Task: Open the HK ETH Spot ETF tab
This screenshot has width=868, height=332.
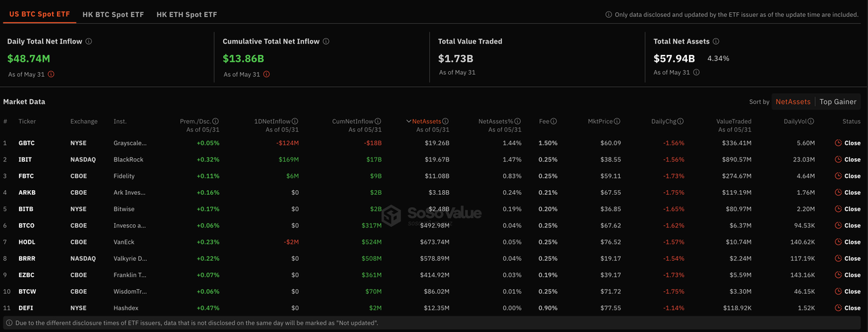Action: 186,14
